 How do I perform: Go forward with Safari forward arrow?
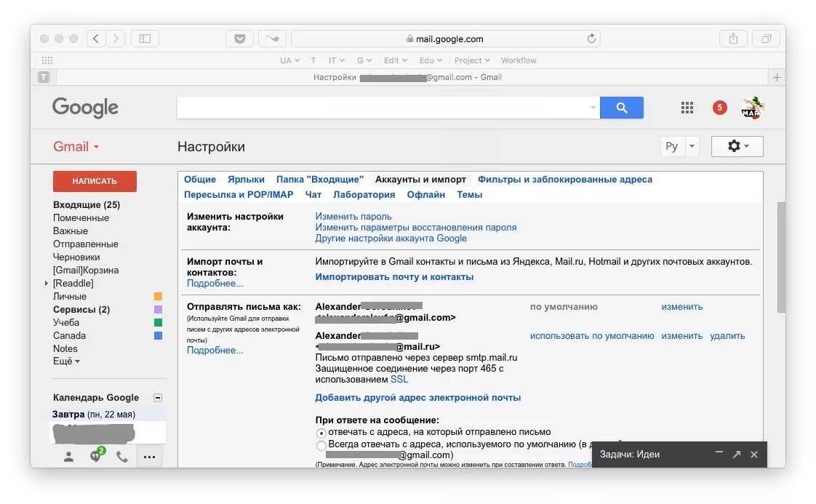click(x=116, y=39)
